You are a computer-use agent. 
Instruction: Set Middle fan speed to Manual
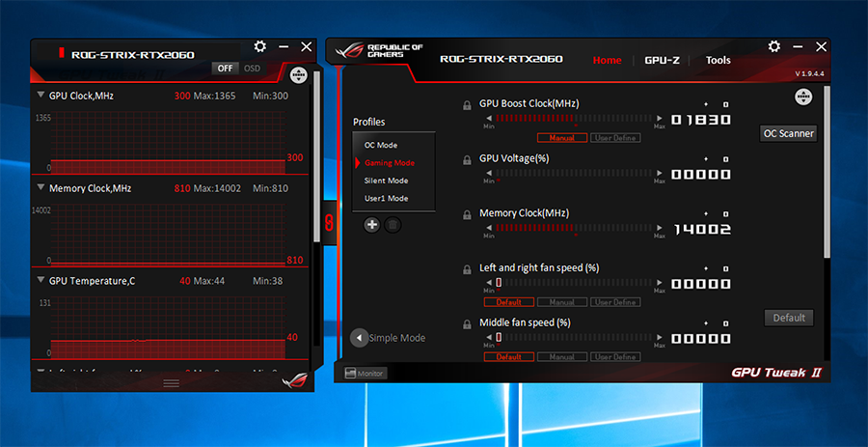[x=562, y=357]
